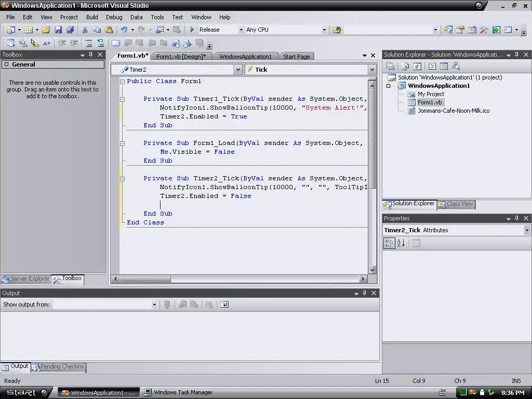Uncomment the selected lines icon
Screen dimensions: 532x399
click(x=101, y=43)
